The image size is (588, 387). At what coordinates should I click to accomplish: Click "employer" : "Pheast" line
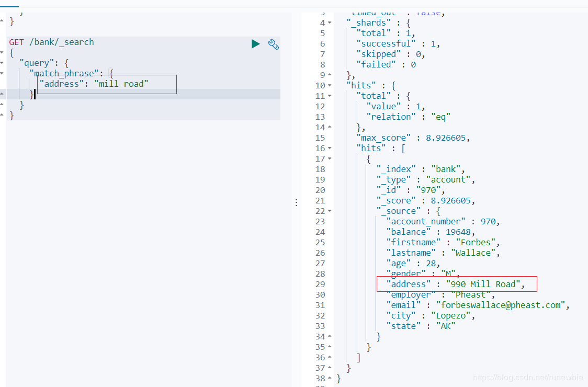(x=440, y=295)
